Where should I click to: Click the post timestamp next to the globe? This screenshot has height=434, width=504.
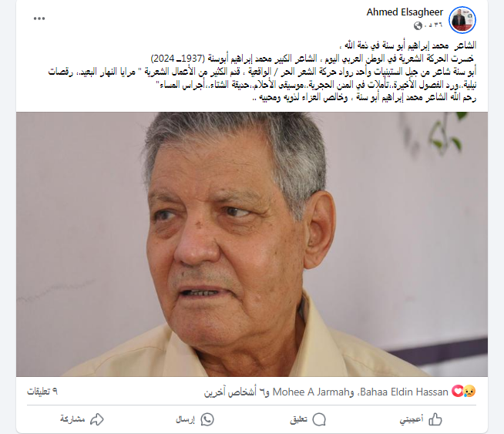click(434, 25)
